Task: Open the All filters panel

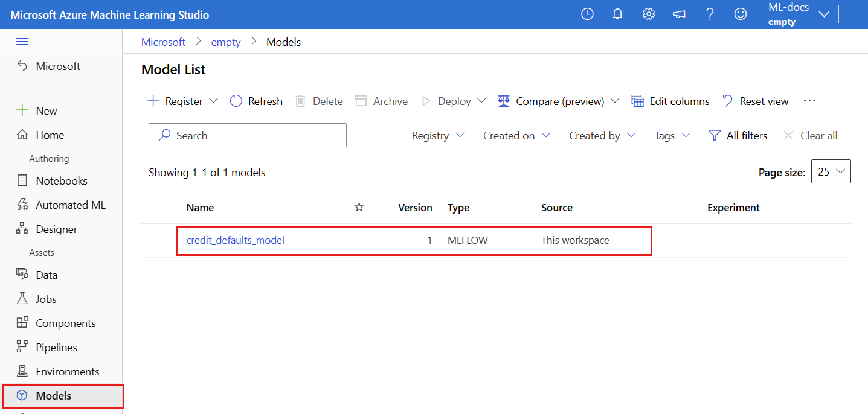Action: (738, 136)
